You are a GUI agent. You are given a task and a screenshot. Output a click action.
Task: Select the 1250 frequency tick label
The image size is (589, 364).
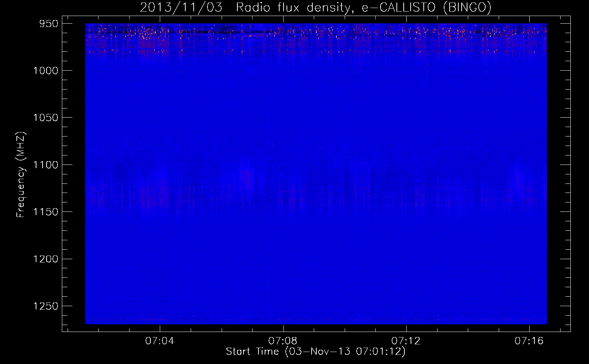(46, 306)
